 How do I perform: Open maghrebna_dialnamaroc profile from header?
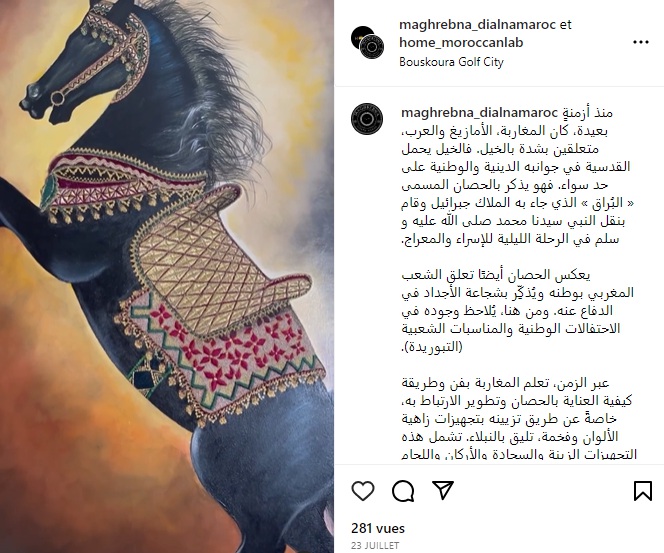tap(477, 25)
